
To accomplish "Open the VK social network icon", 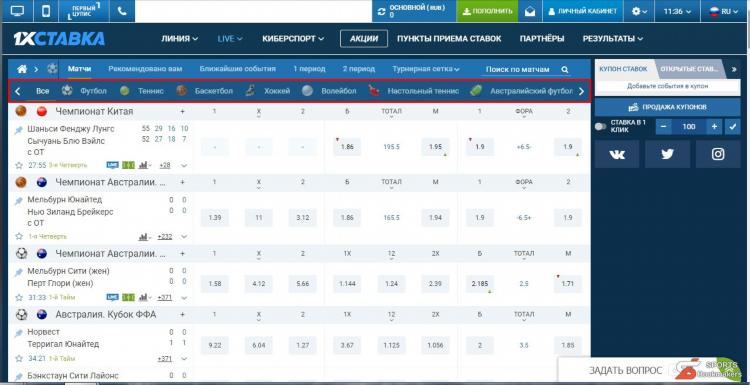I will tap(617, 154).
